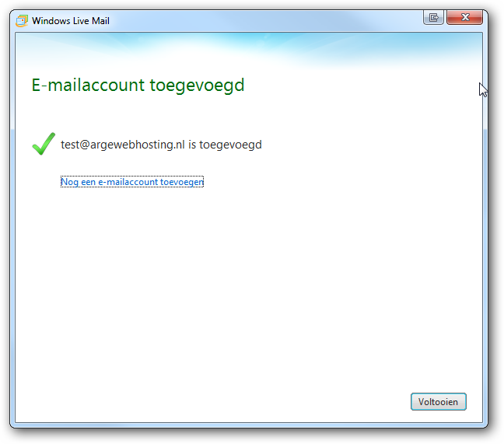The image size is (504, 444).
Task: Close the Windows Live Mail dialog
Action: 465,17
